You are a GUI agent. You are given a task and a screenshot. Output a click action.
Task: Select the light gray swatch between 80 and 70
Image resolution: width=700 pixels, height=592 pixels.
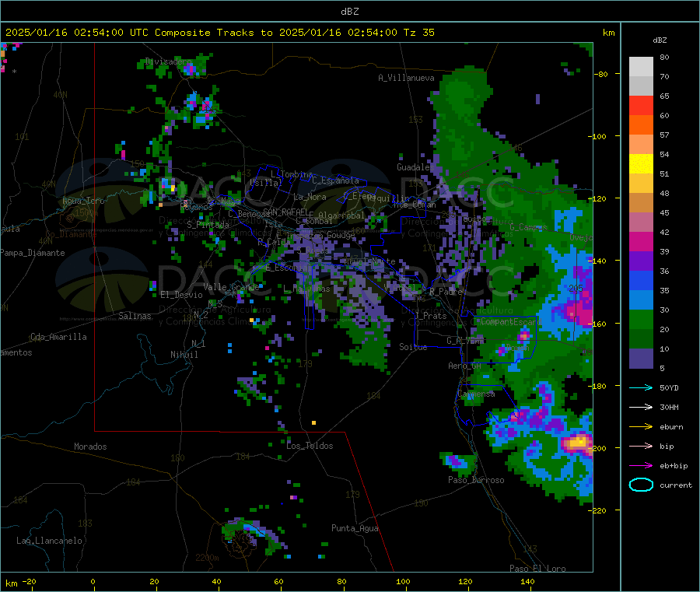point(641,67)
